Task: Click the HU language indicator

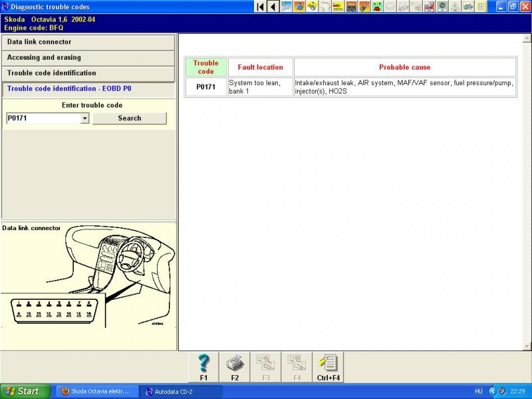Action: 478,391
